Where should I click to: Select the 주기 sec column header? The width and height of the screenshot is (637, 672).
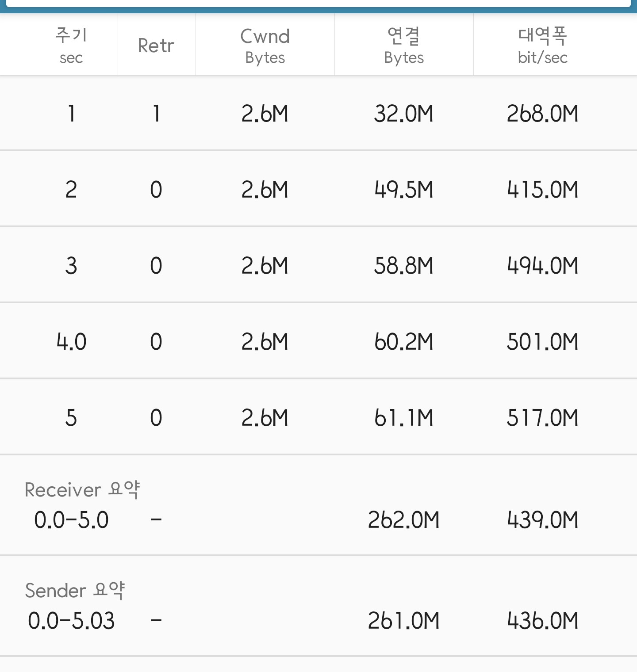pos(71,46)
